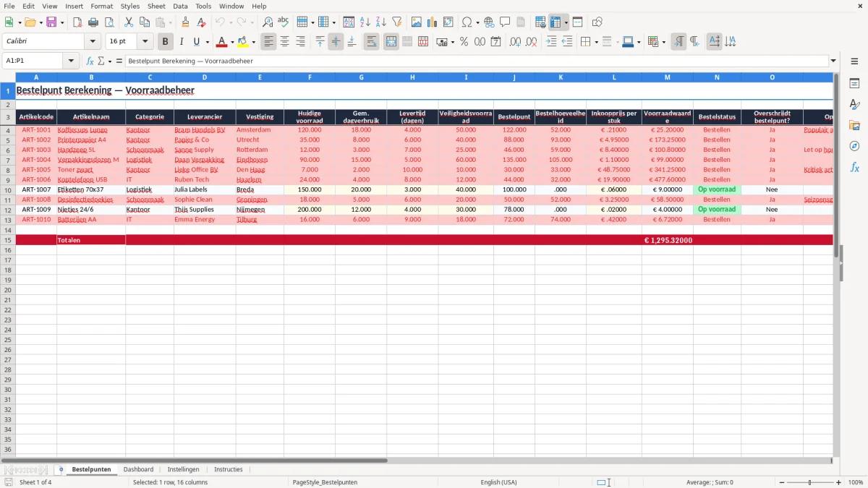The width and height of the screenshot is (868, 488).
Task: Open the Font Color dropdown arrow
Action: (x=231, y=42)
